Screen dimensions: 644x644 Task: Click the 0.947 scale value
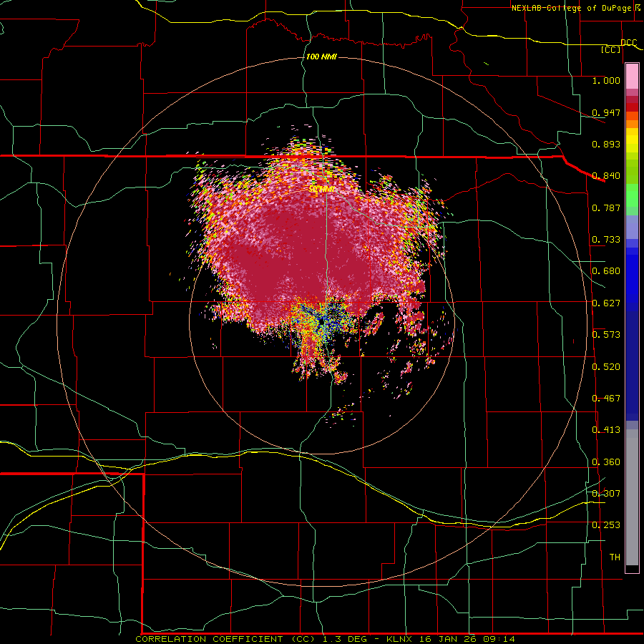[606, 112]
